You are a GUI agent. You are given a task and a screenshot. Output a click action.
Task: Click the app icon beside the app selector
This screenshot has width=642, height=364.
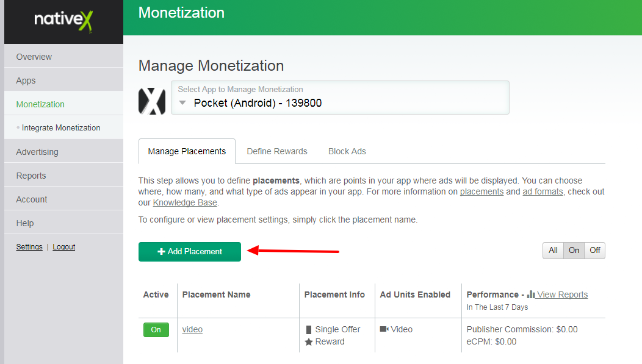(x=152, y=101)
